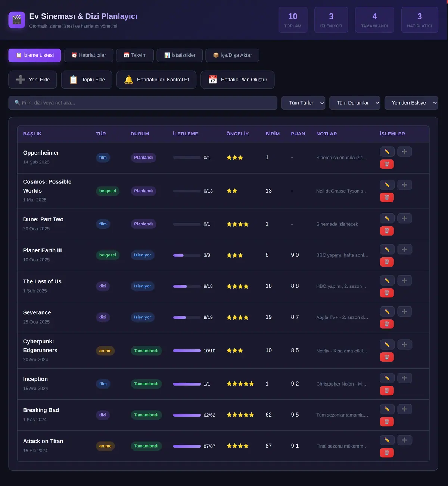
Task: Expand the Tüm Durumlar status filter
Action: click(x=355, y=103)
